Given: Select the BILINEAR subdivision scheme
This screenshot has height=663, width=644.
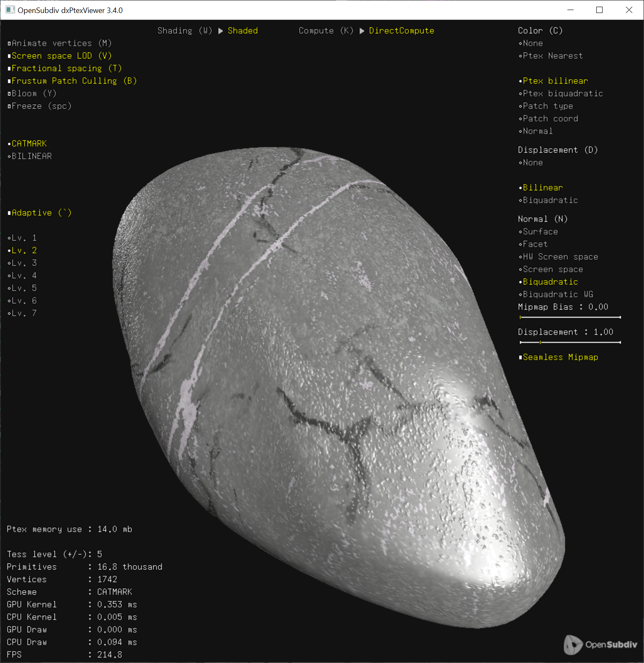Looking at the screenshot, I should 30,156.
